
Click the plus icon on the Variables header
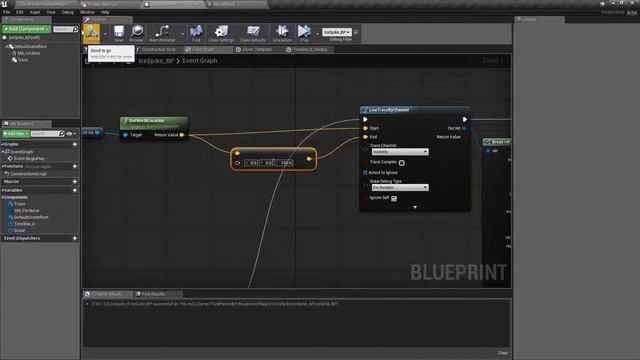click(x=75, y=190)
